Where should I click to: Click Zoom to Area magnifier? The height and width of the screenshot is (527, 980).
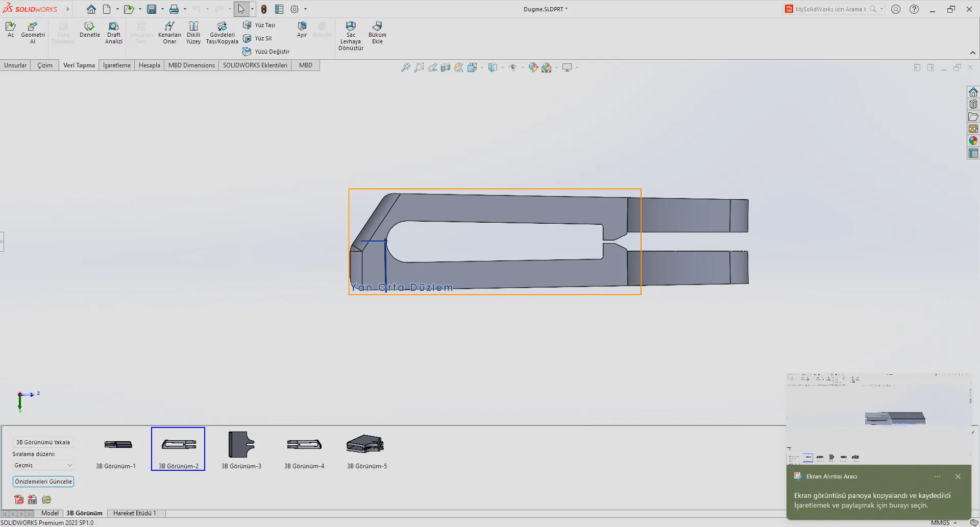(x=419, y=67)
